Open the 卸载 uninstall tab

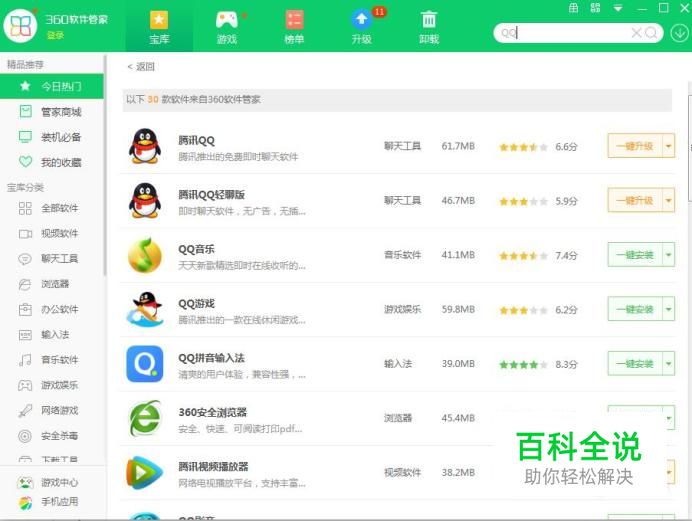(x=429, y=27)
